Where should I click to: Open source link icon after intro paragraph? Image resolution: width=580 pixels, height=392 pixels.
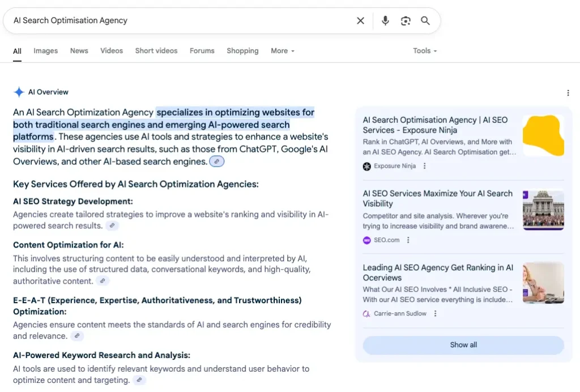click(x=217, y=161)
